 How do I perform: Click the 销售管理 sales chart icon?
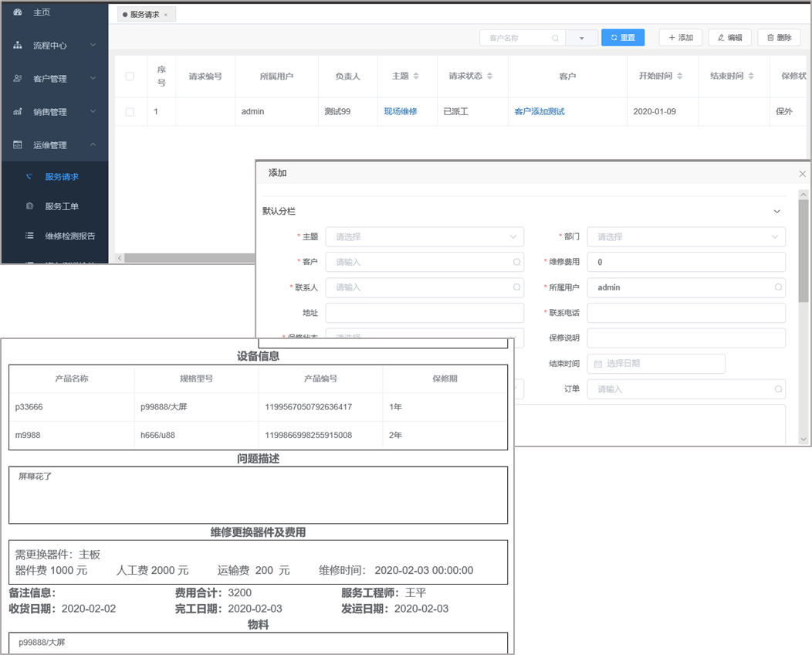tap(17, 111)
